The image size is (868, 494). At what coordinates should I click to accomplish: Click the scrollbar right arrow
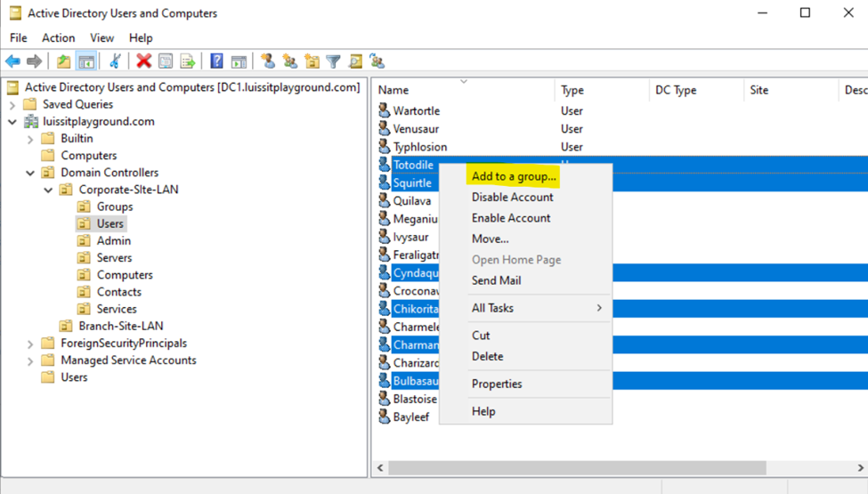(x=860, y=467)
